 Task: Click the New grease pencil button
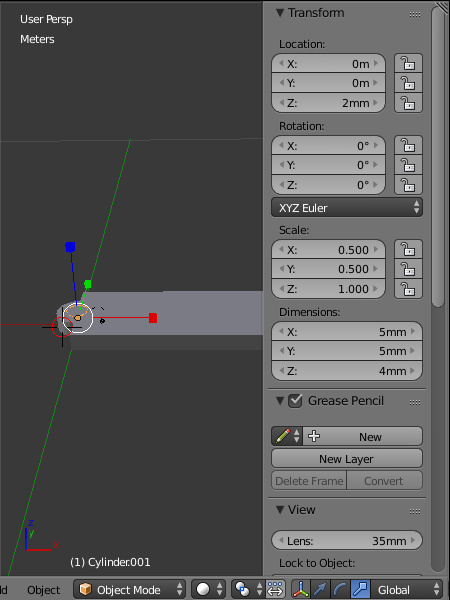point(363,436)
